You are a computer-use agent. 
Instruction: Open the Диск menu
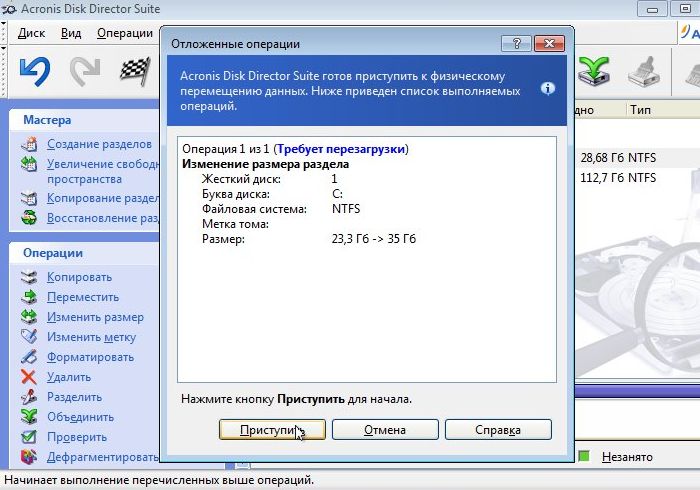tap(31, 33)
